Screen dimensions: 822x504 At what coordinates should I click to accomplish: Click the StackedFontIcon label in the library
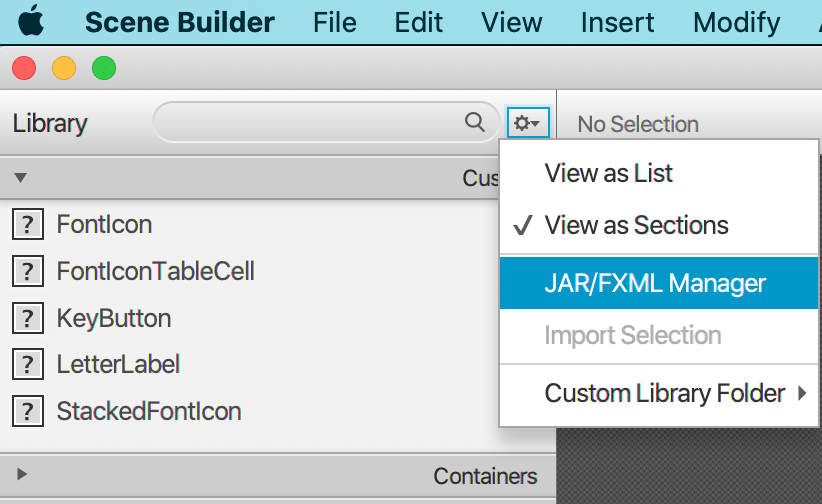click(x=149, y=411)
